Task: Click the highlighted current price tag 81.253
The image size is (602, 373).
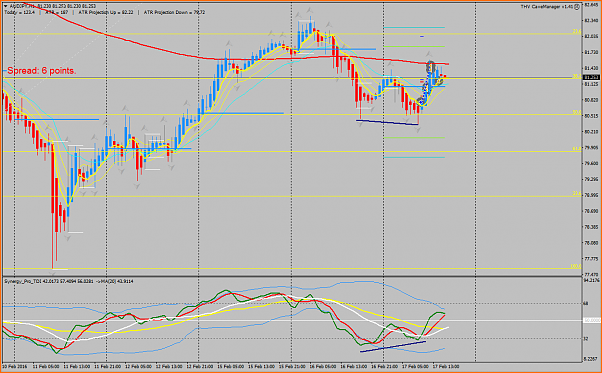Action: (x=592, y=78)
